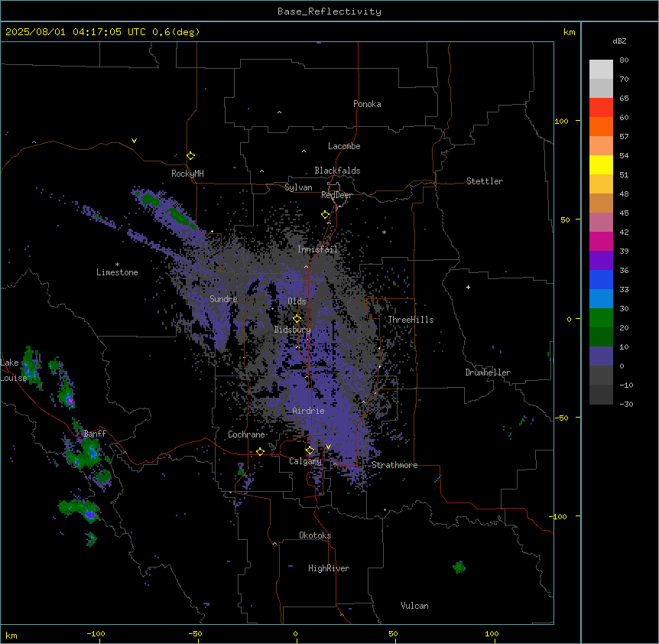This screenshot has width=659, height=644.
Task: Click the 100 tick on the vertical axis
Action: [561, 121]
